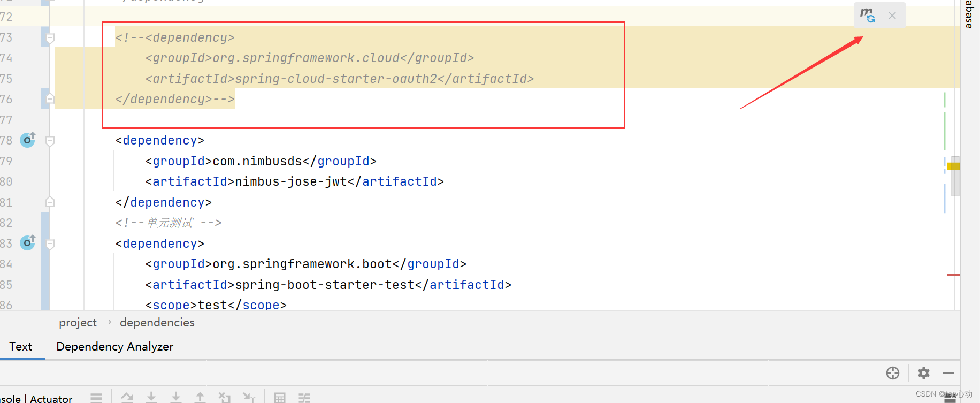
Task: Collapse the nimbus-jose-jwt dependency fold marker
Action: pos(50,141)
